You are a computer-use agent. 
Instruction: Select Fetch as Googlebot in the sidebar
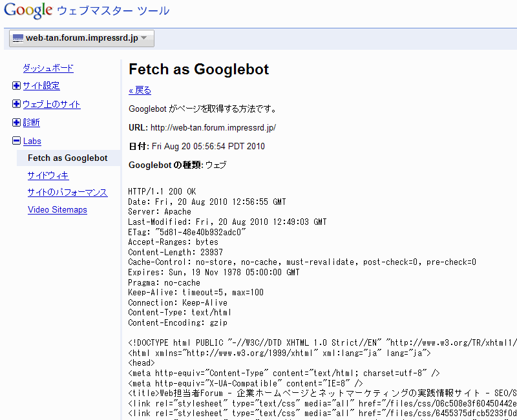point(68,158)
